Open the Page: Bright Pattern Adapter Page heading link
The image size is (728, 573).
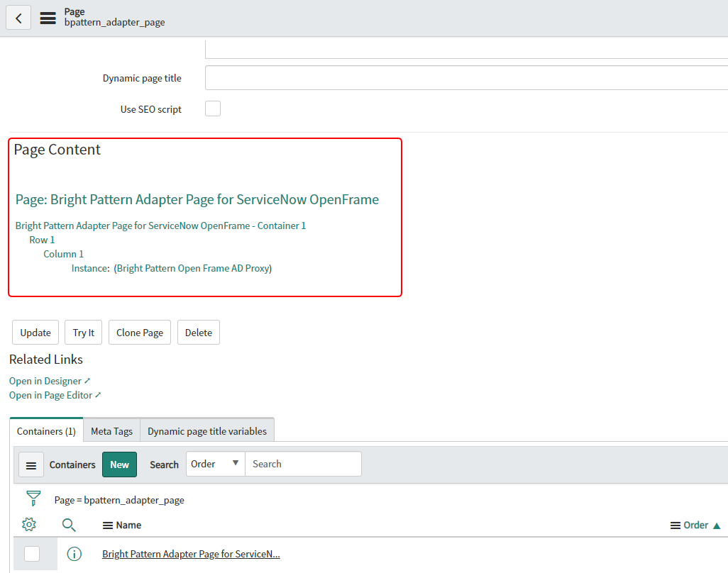tap(197, 199)
